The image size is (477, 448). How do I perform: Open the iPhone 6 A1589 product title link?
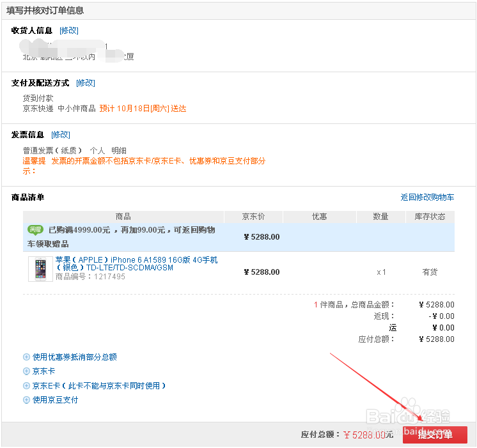click(x=137, y=264)
